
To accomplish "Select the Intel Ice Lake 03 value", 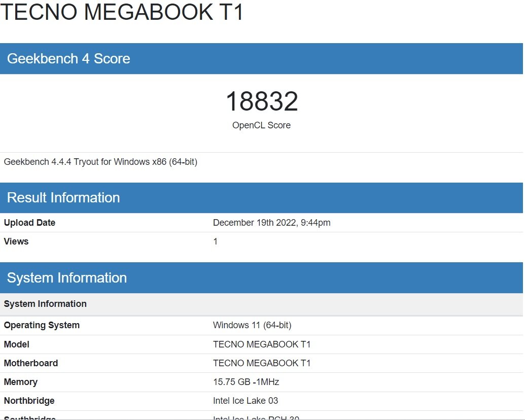I will point(246,401).
